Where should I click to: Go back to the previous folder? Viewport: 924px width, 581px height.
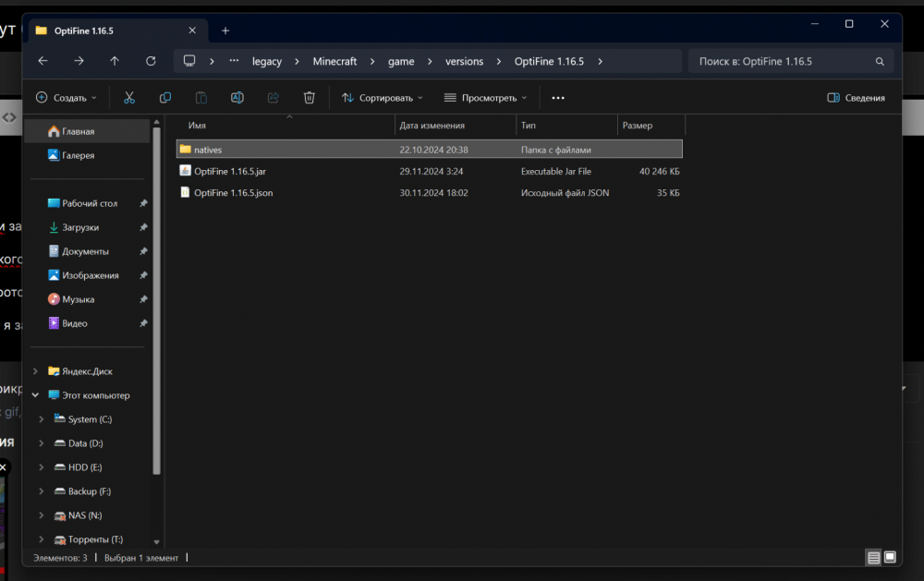tap(43, 61)
